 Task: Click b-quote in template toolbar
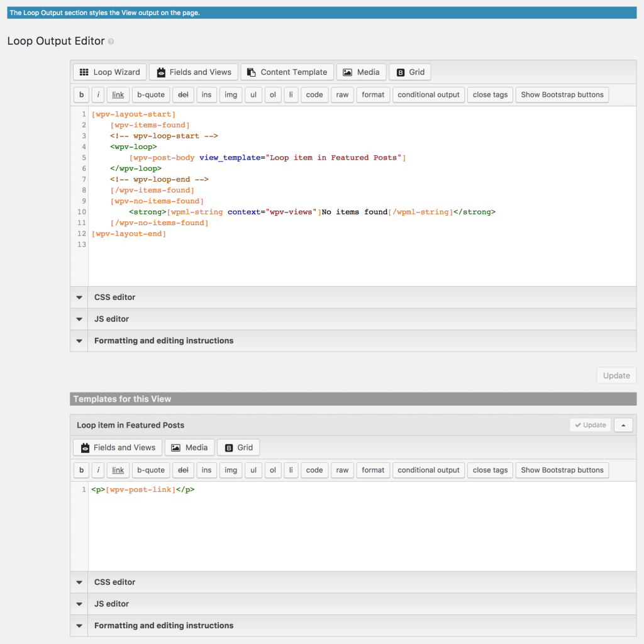[151, 470]
